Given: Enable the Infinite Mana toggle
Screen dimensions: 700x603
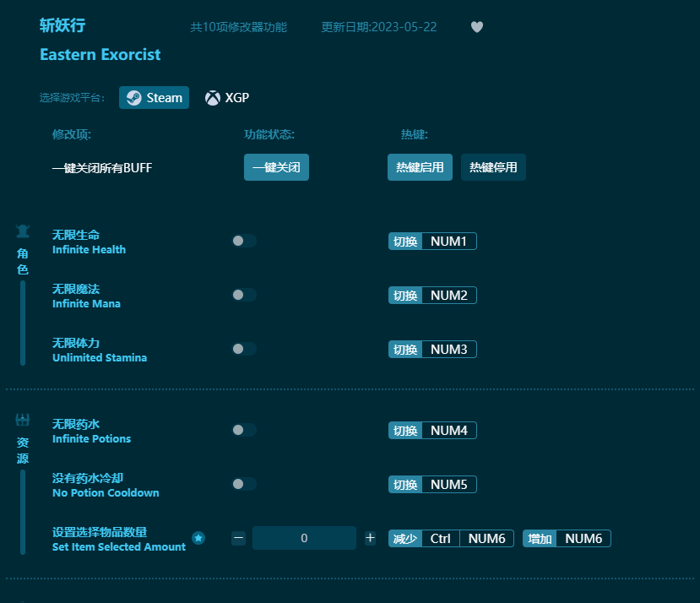Looking at the screenshot, I should point(244,295).
